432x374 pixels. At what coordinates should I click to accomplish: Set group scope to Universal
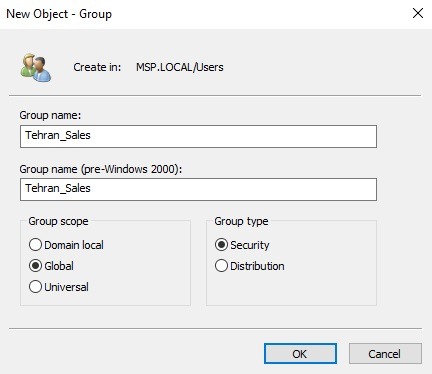35,287
